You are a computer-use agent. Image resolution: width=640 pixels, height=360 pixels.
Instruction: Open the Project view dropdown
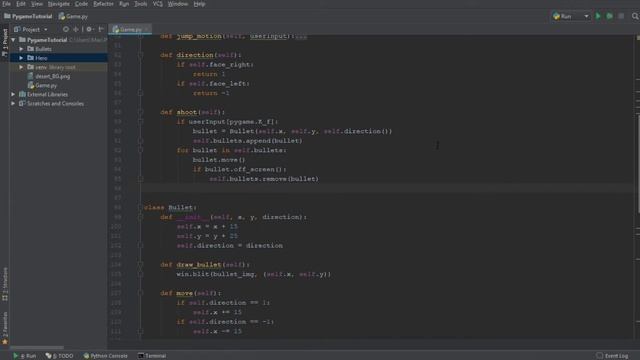[x=31, y=29]
